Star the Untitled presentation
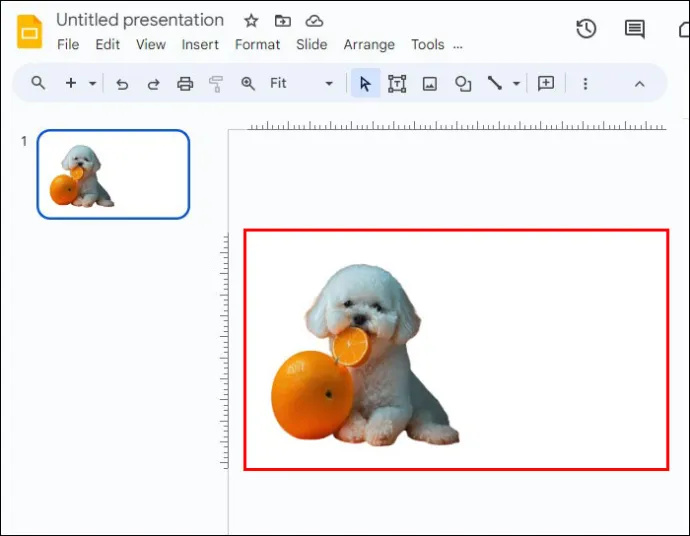The image size is (690, 536). (251, 20)
